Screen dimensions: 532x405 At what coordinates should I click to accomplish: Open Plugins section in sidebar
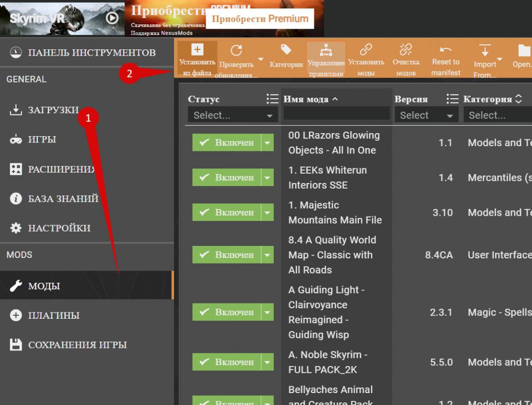[54, 316]
